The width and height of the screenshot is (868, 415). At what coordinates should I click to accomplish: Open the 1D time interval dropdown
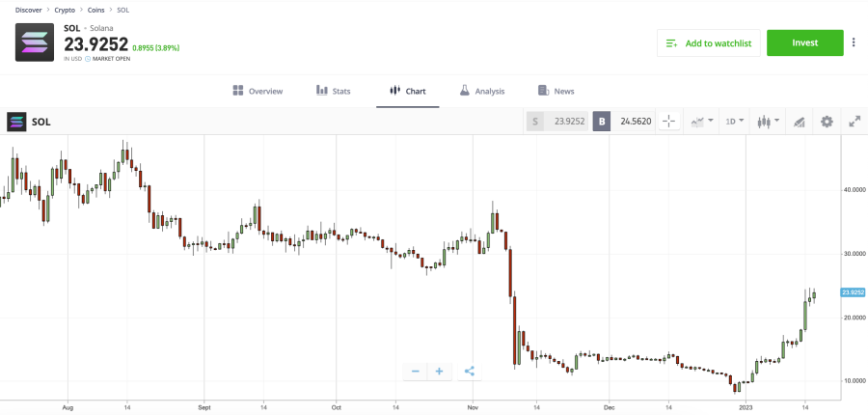pos(735,122)
